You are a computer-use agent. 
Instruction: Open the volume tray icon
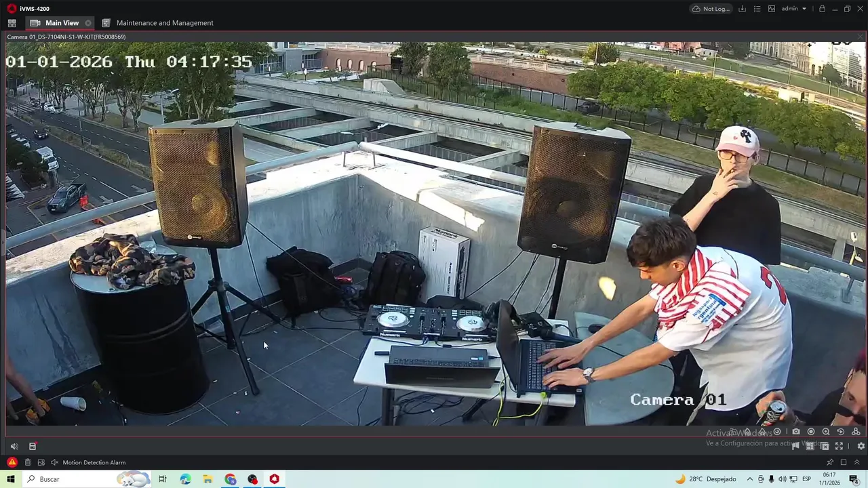click(x=783, y=479)
